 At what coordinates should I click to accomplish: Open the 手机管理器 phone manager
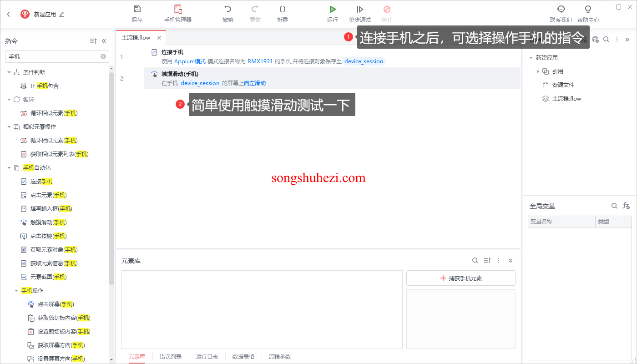point(178,14)
